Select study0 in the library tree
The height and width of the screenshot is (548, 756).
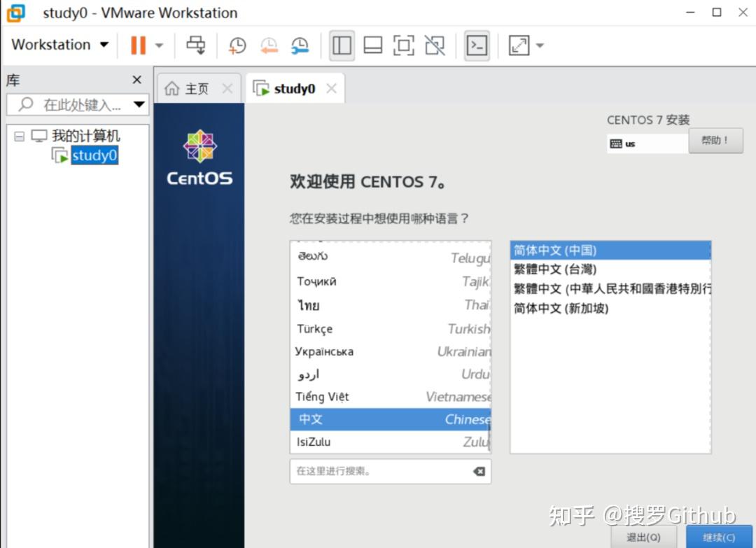click(x=94, y=155)
